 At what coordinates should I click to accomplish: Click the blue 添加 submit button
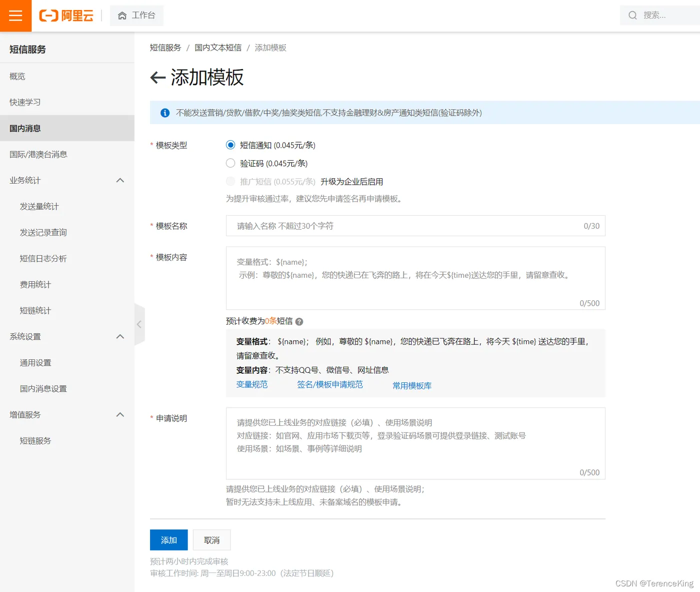pyautogui.click(x=169, y=540)
